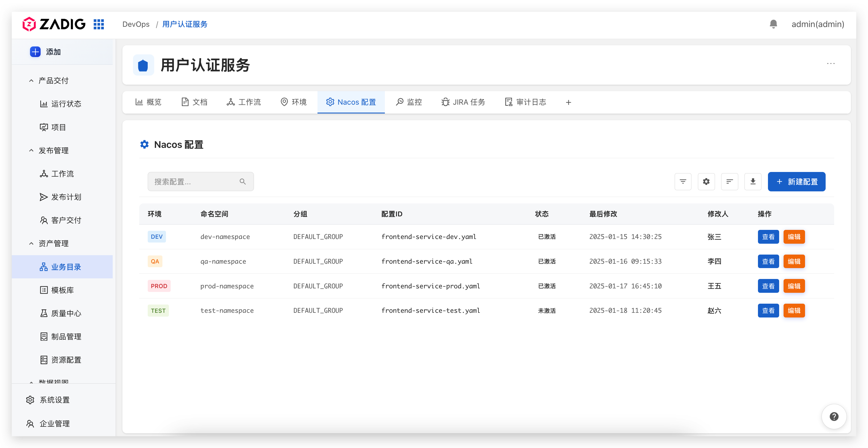Select the 业务目录 sidebar item
868x448 pixels.
pos(66,267)
